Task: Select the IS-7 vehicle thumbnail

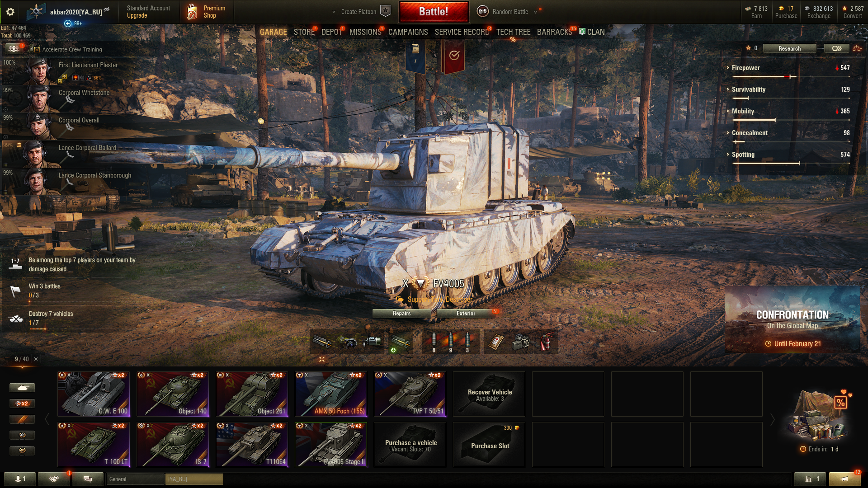Action: 173,445
